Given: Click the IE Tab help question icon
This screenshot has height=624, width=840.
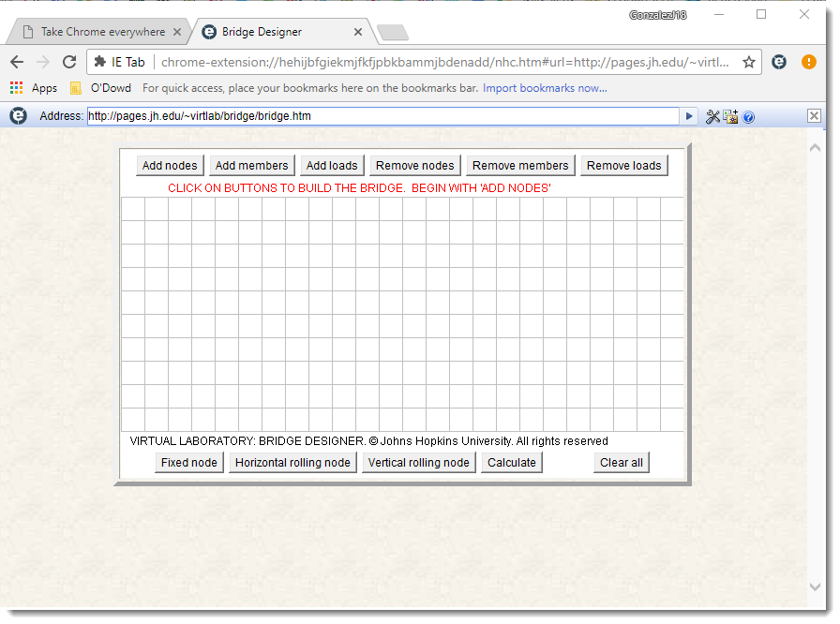Looking at the screenshot, I should pyautogui.click(x=748, y=117).
